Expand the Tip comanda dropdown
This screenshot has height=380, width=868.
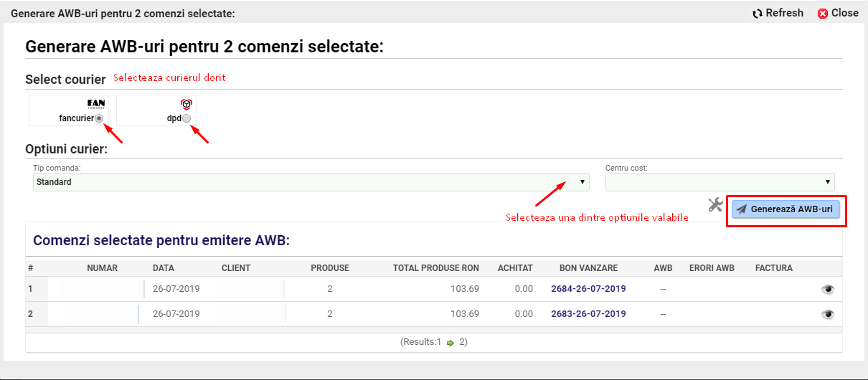pos(311,182)
